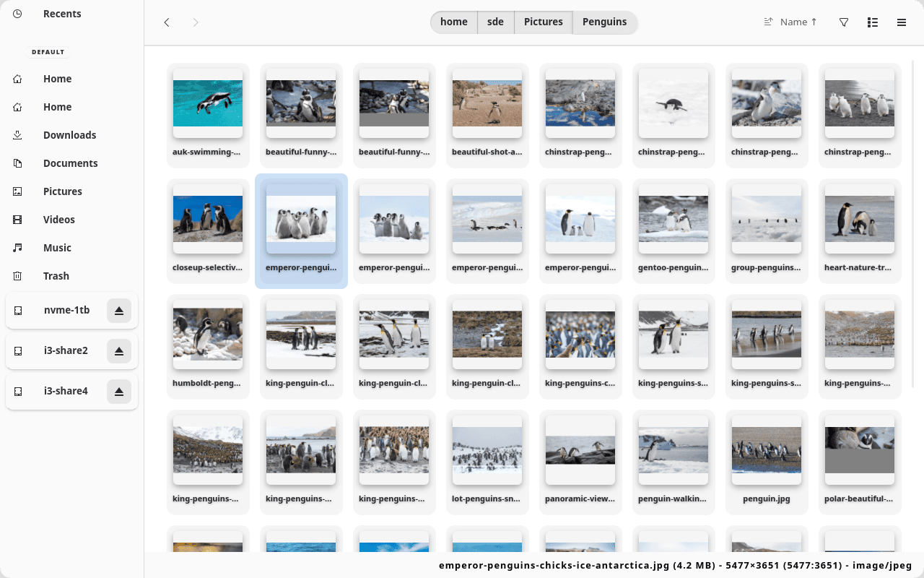This screenshot has width=924, height=578.
Task: Select the gentoo-penguin image file
Action: point(674,231)
